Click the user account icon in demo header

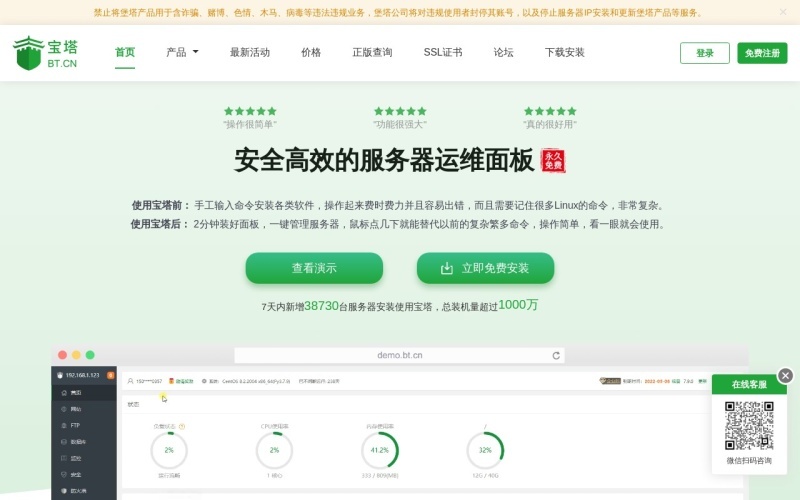click(x=131, y=381)
